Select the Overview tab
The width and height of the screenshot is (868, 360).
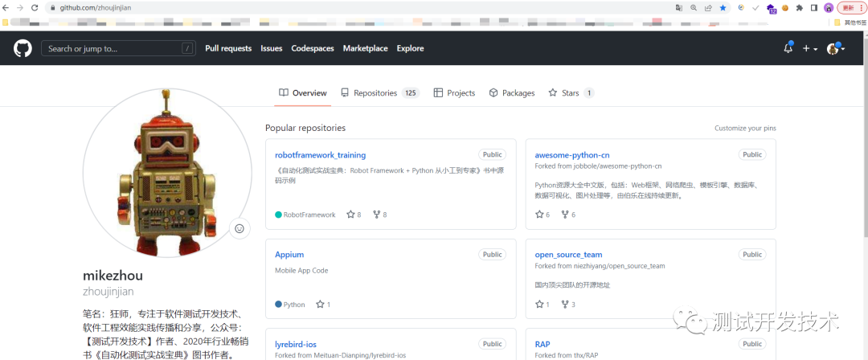point(303,93)
